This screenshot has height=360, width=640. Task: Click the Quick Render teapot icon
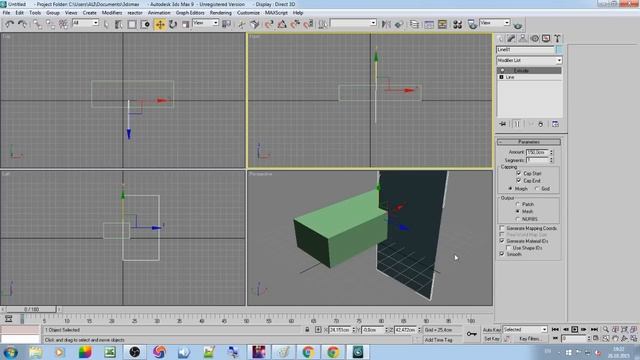coord(518,25)
